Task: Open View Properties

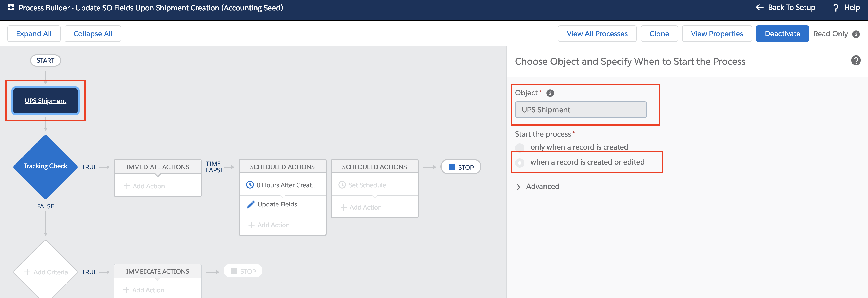Action: [717, 34]
